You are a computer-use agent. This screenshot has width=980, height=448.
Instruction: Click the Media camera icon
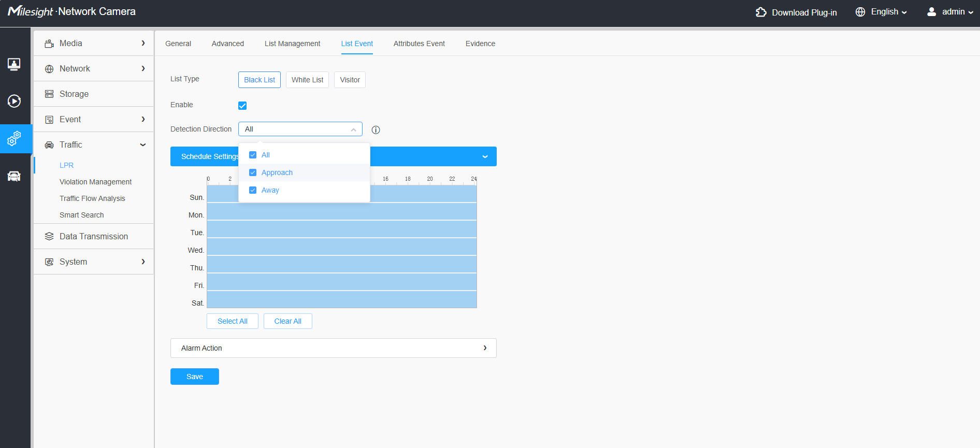coord(49,44)
